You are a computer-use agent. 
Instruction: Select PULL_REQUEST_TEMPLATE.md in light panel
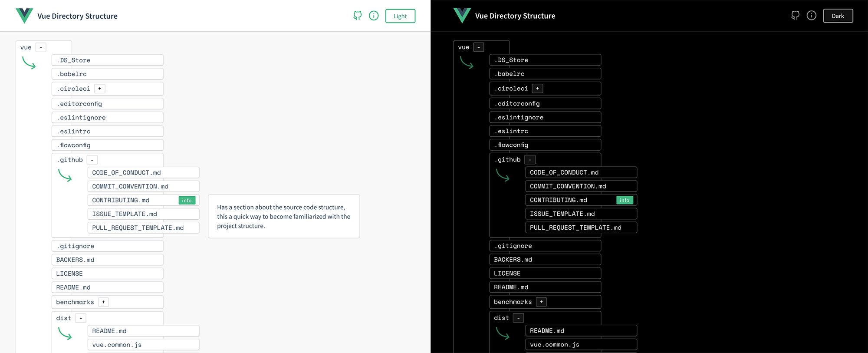(x=144, y=228)
